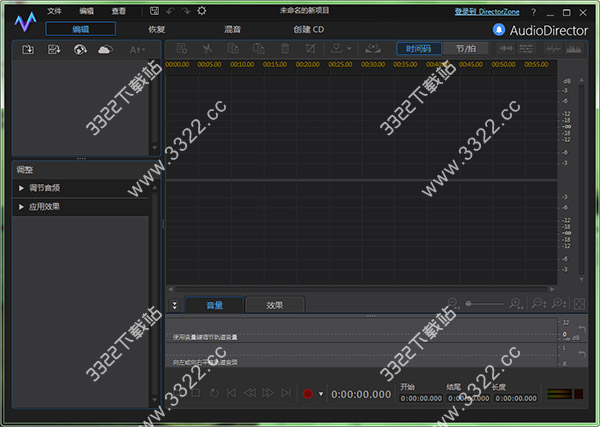Viewport: 600px width, 427px height.
Task: Switch to spectral frequency view icon
Action: tap(573, 49)
